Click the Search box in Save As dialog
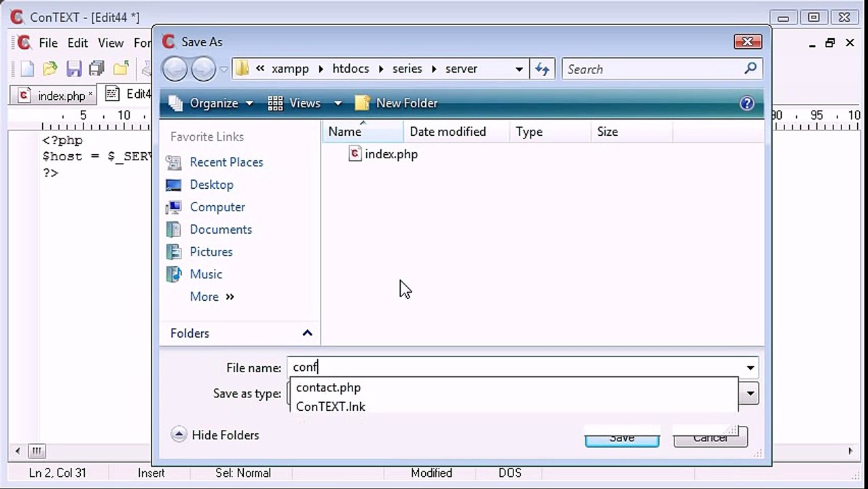The height and width of the screenshot is (489, 868). pyautogui.click(x=662, y=69)
